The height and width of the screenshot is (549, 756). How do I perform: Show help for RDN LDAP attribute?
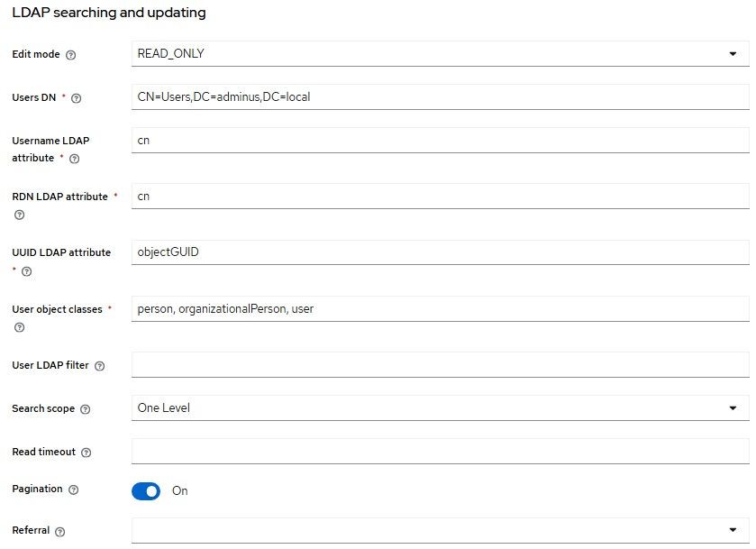(19, 215)
